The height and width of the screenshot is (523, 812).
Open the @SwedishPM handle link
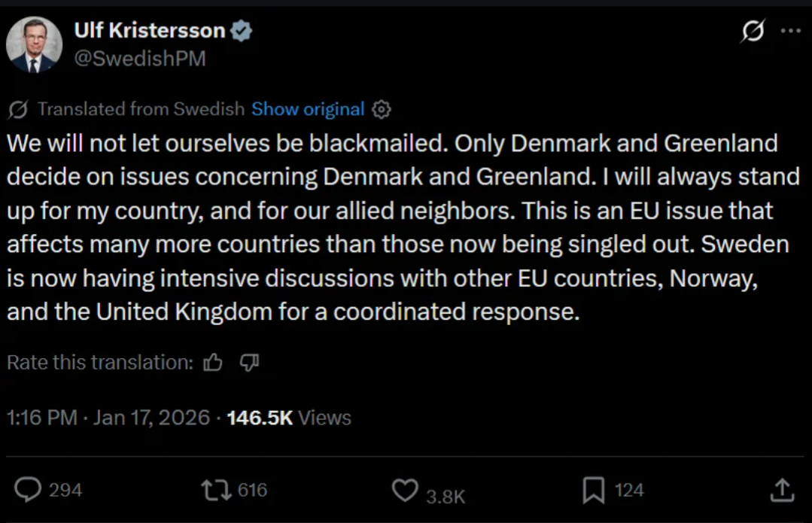coord(139,59)
